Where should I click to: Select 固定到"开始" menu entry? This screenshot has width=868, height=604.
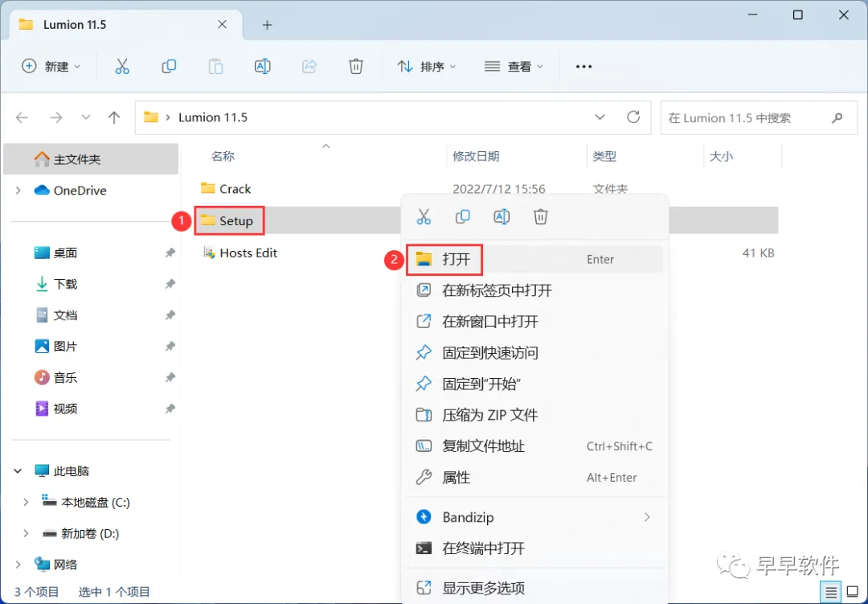pos(535,384)
